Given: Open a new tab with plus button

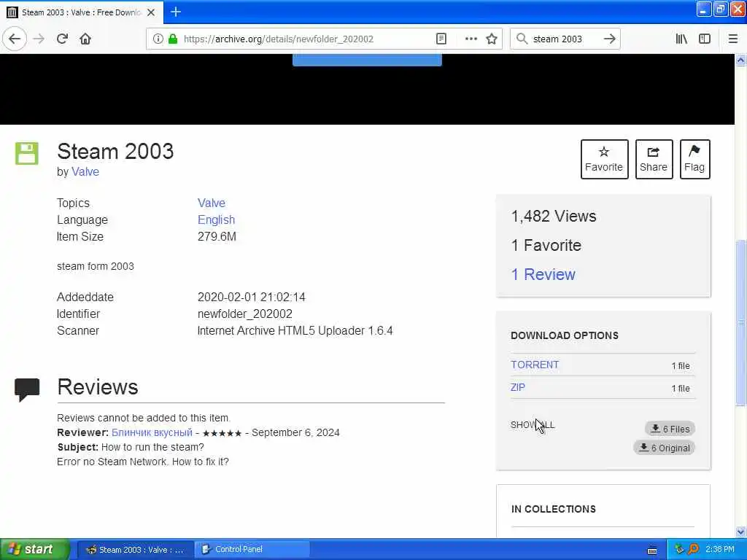Looking at the screenshot, I should click(x=175, y=12).
